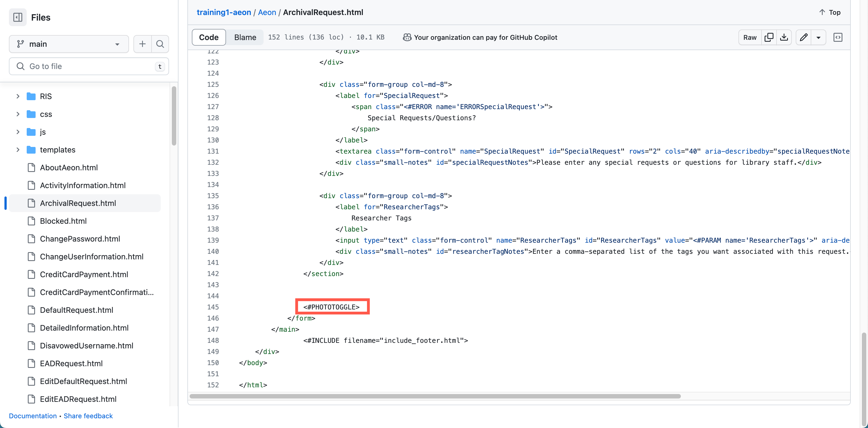Copy raw file contents icon

click(769, 37)
